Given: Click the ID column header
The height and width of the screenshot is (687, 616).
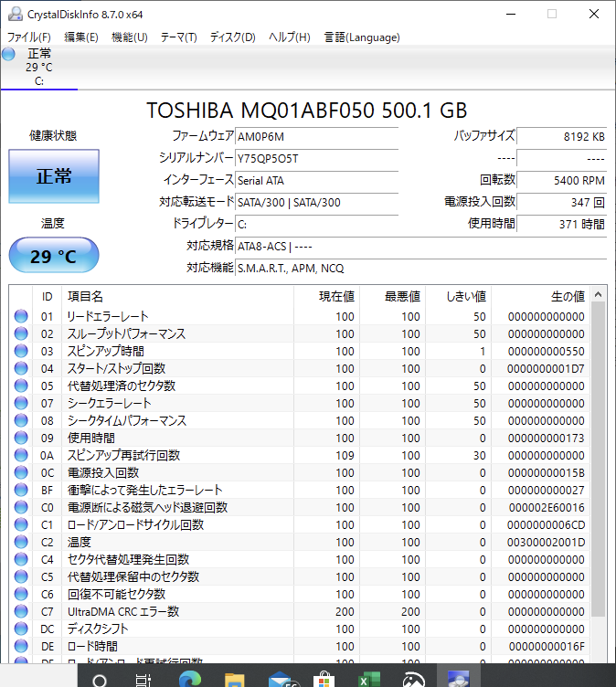Looking at the screenshot, I should point(48,297).
